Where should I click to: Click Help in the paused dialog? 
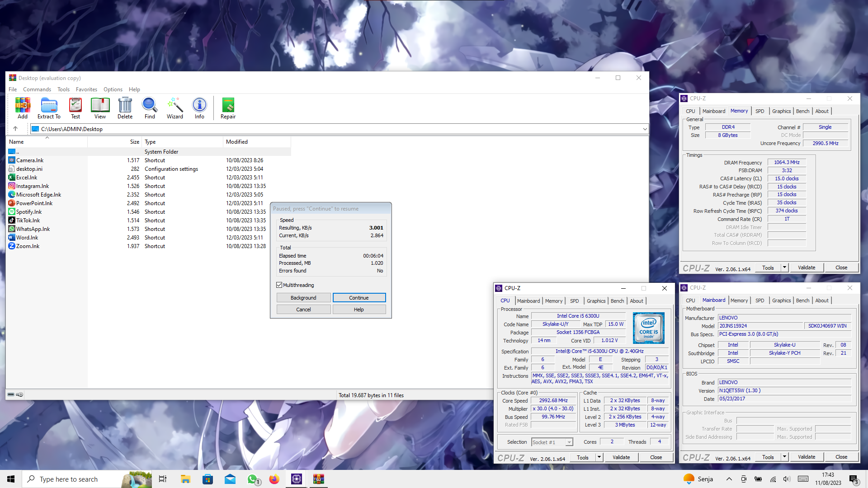click(x=359, y=310)
